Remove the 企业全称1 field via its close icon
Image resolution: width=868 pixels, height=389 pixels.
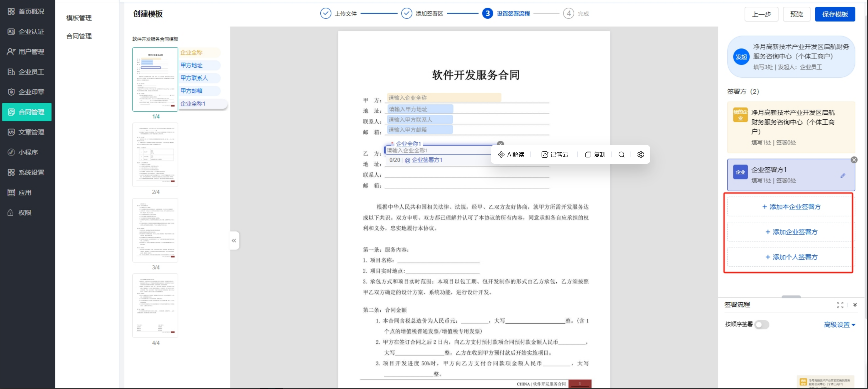click(500, 144)
